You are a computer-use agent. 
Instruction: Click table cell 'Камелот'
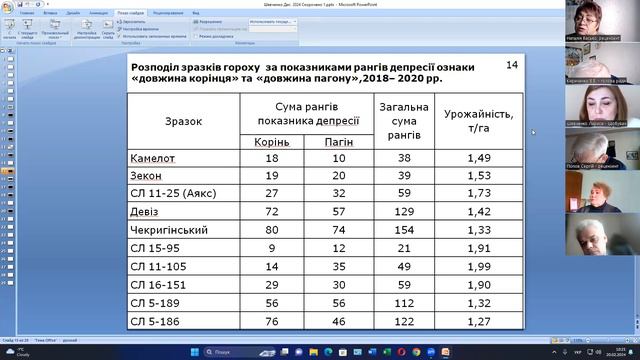click(x=184, y=158)
